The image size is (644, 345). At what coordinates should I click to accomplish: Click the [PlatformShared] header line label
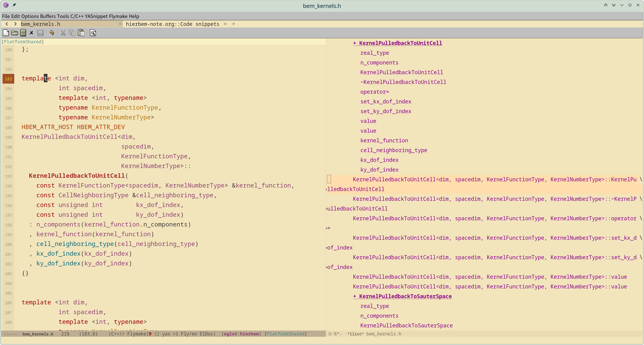point(23,42)
